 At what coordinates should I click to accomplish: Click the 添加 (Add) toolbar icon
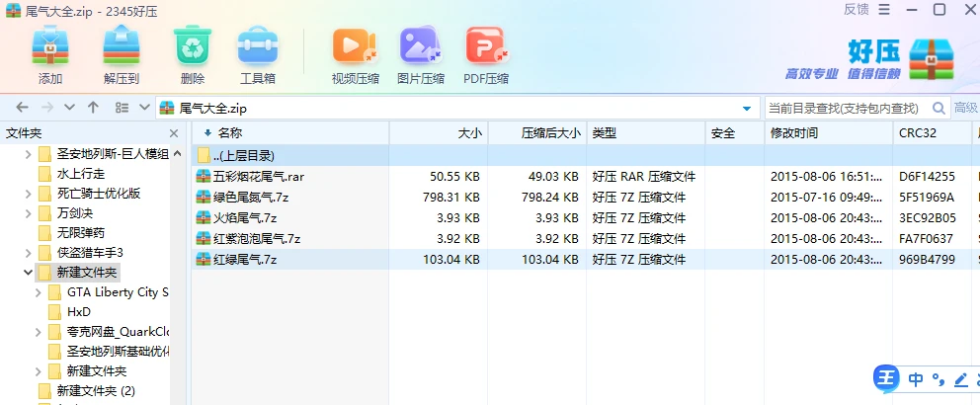coord(50,45)
